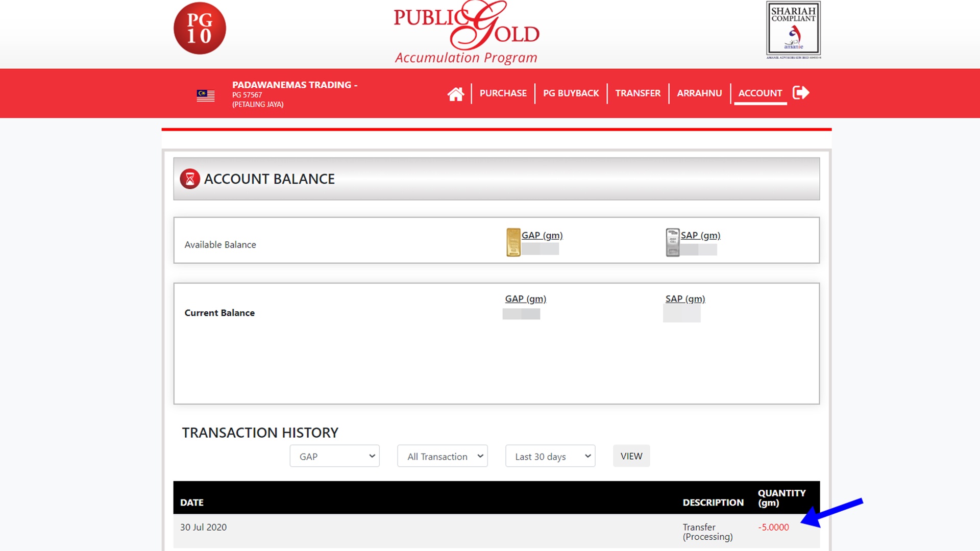980x551 pixels.
Task: Open the TRANSFER menu item
Action: (x=638, y=93)
